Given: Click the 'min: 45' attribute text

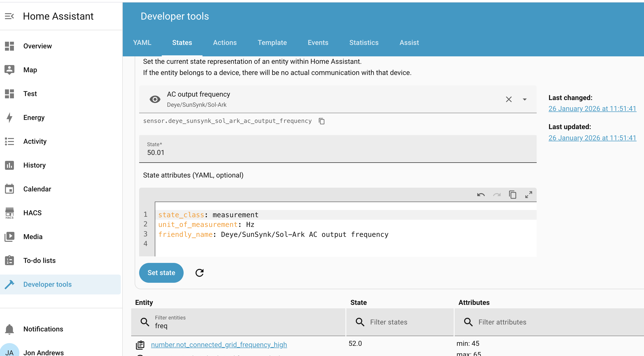Looking at the screenshot, I should pos(468,344).
